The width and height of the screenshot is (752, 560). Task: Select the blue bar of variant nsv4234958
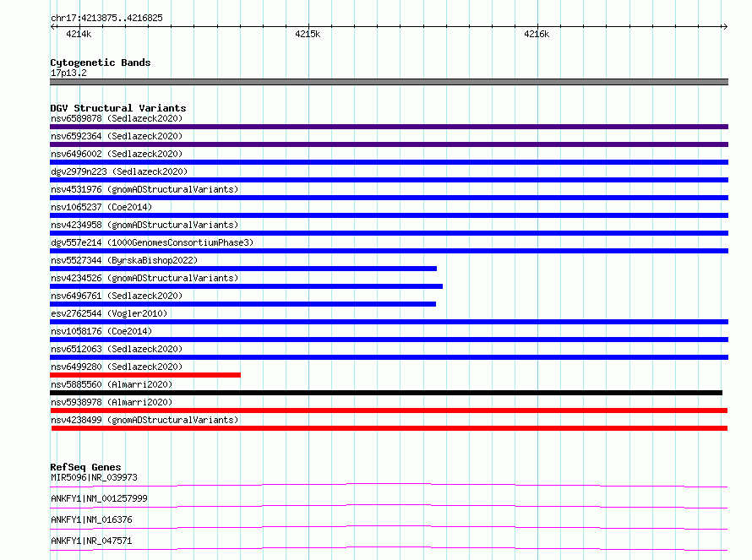pyautogui.click(x=389, y=233)
